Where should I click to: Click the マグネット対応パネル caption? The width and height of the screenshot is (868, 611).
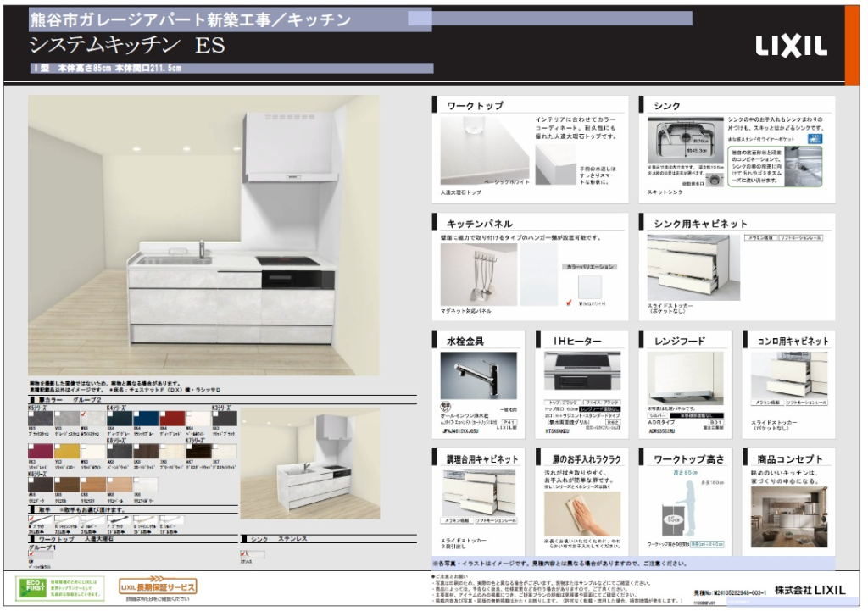465,311
